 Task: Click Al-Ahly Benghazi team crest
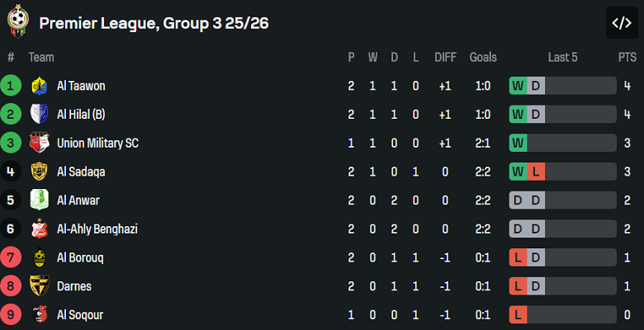pos(39,229)
